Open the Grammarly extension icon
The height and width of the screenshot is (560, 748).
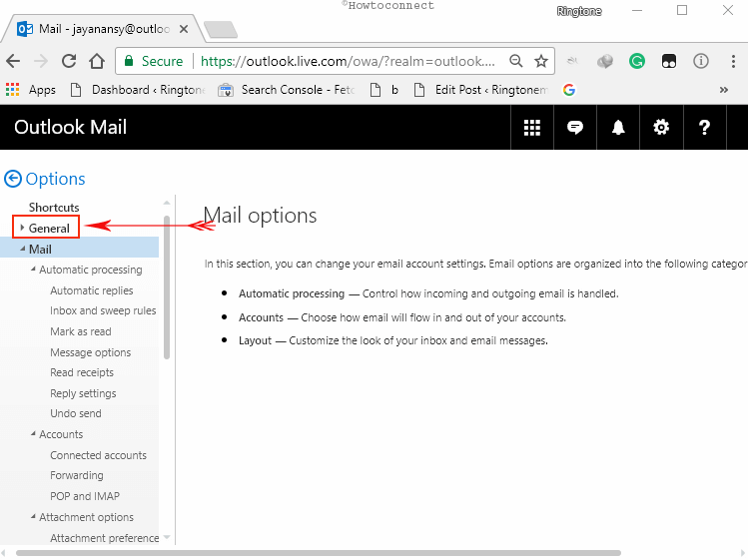tap(637, 61)
